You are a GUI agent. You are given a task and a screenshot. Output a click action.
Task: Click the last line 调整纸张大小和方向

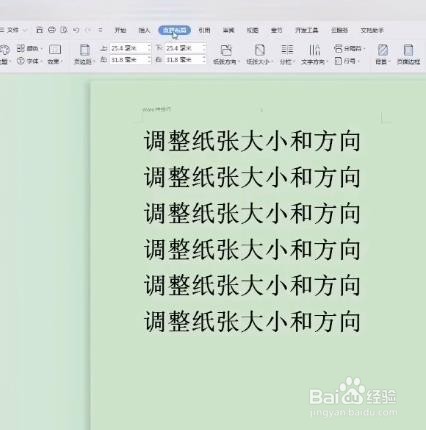(x=252, y=321)
